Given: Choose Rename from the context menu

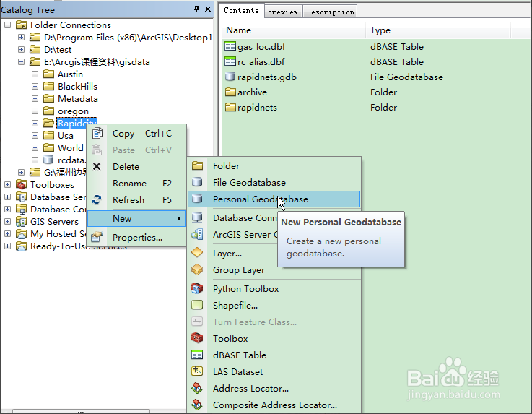Looking at the screenshot, I should click(x=136, y=183).
